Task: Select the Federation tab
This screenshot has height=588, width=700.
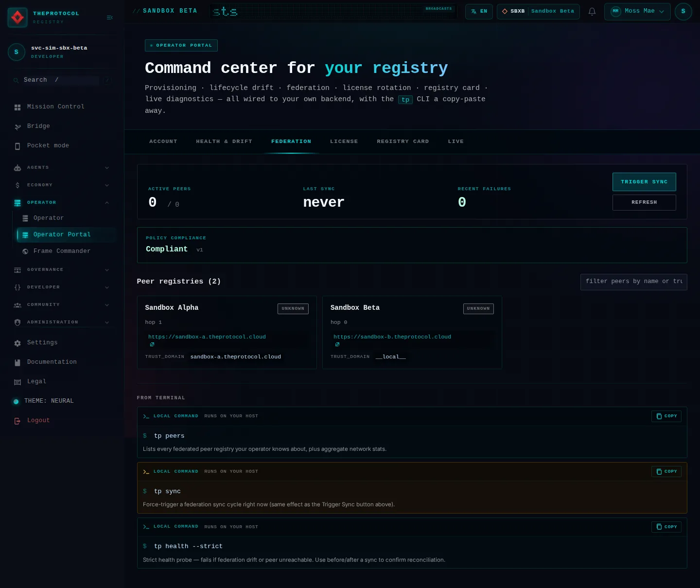Action: pyautogui.click(x=291, y=142)
